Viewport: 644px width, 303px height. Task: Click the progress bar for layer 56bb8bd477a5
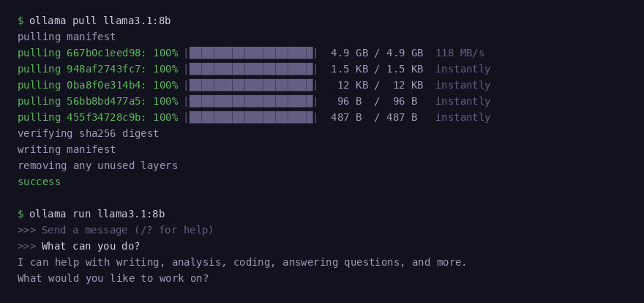251,101
